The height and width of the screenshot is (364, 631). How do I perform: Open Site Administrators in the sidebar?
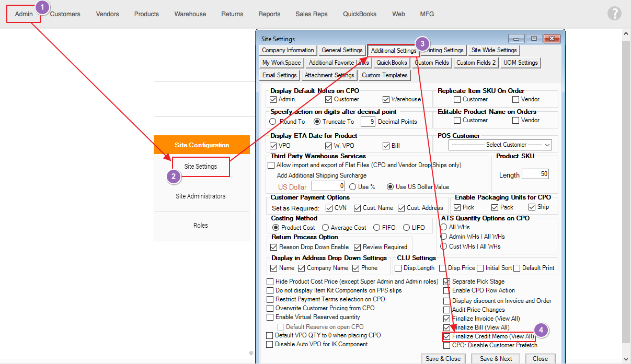coord(201,196)
